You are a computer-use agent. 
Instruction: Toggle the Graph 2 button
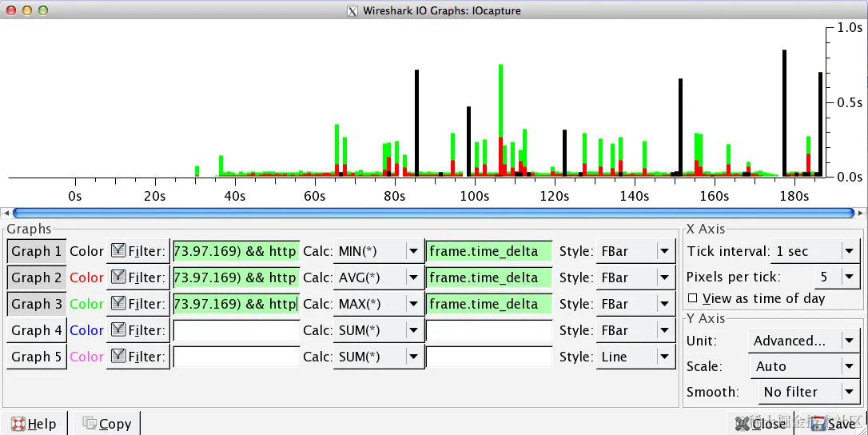tap(37, 277)
